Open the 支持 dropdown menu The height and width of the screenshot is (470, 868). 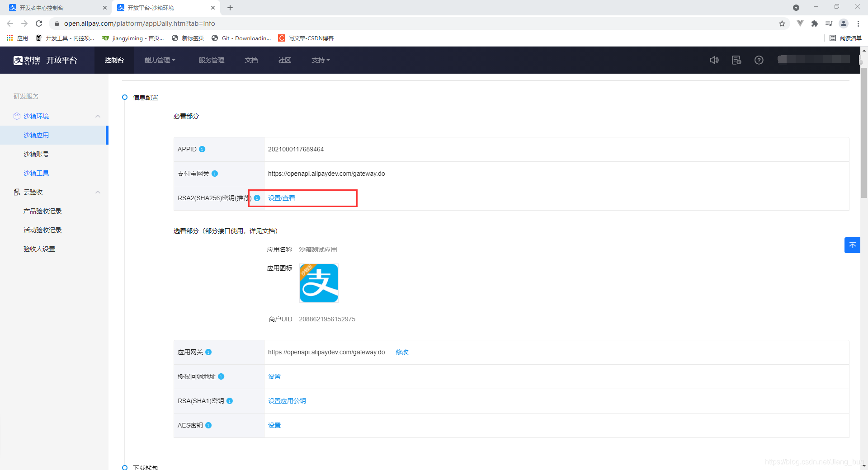coord(321,60)
